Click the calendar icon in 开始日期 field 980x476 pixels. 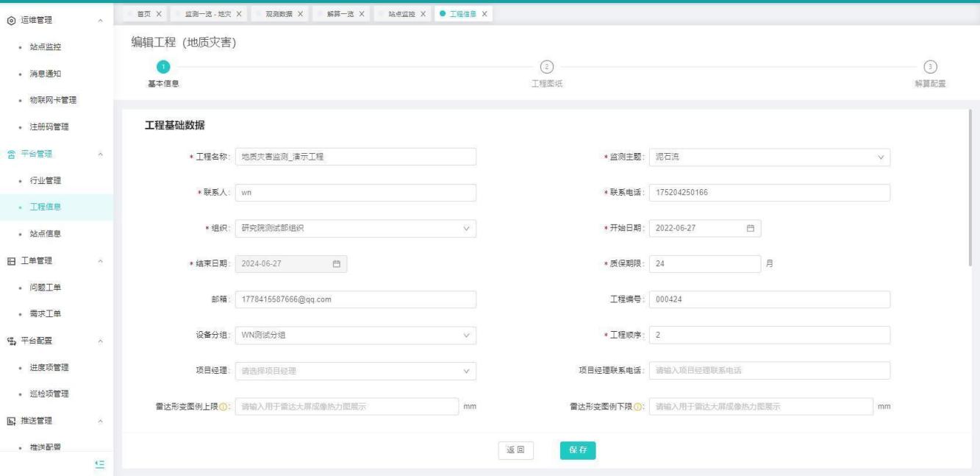tap(751, 228)
